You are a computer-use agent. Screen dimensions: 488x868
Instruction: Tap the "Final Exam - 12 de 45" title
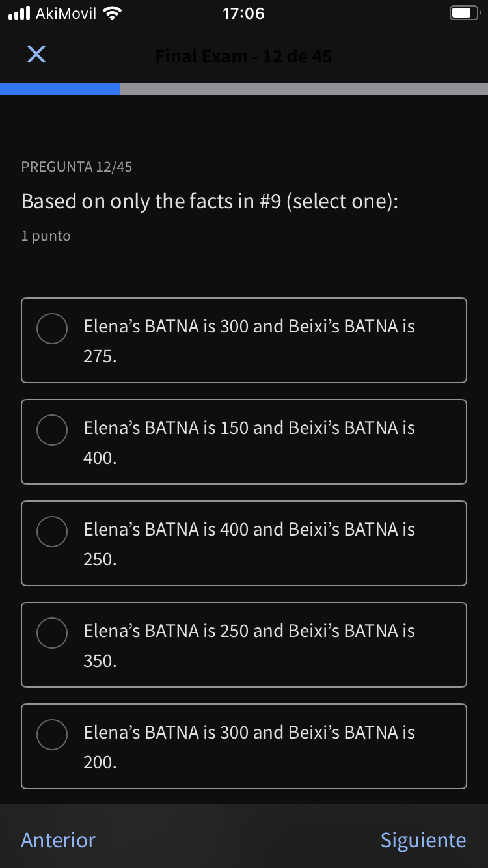pos(243,57)
